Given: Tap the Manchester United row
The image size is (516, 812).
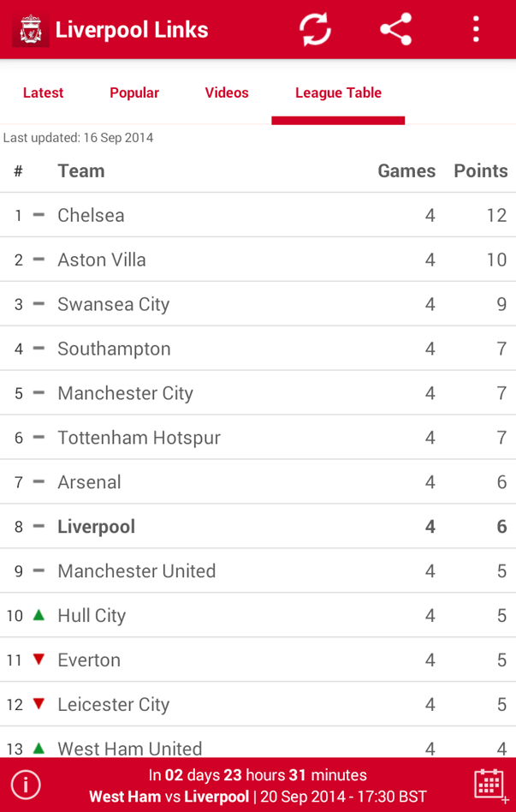Looking at the screenshot, I should pyautogui.click(x=258, y=571).
